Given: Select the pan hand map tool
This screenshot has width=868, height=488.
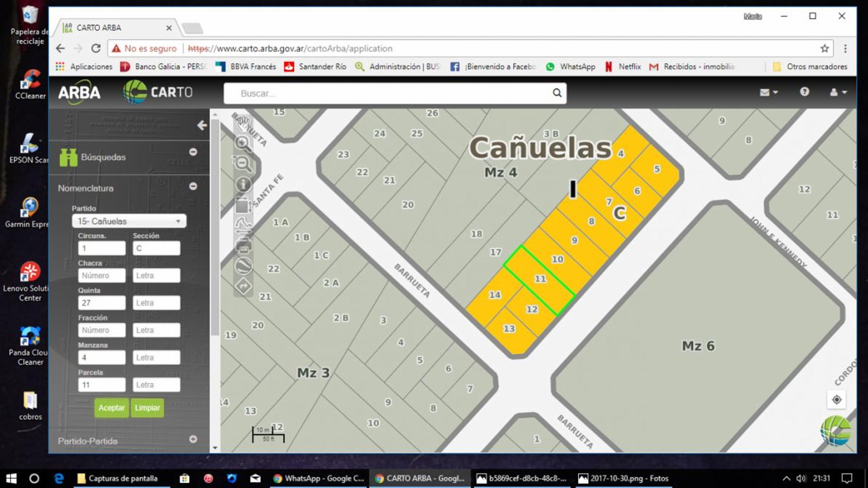Looking at the screenshot, I should 243,123.
